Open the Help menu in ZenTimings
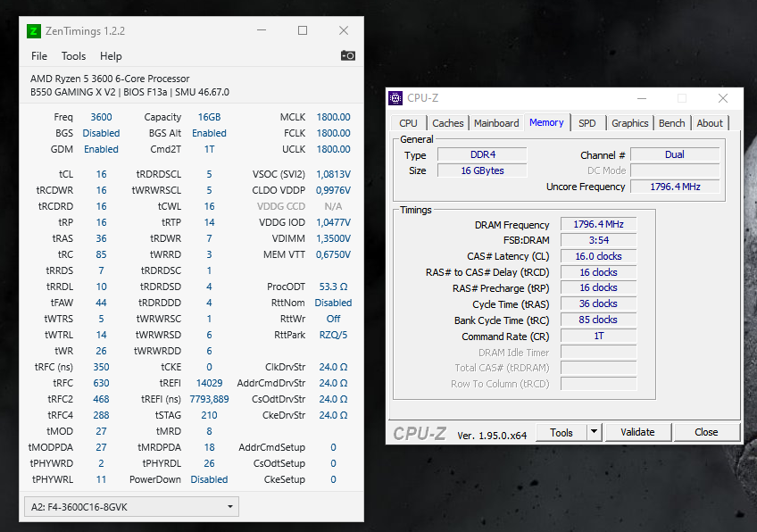This screenshot has width=757, height=532. coord(111,56)
